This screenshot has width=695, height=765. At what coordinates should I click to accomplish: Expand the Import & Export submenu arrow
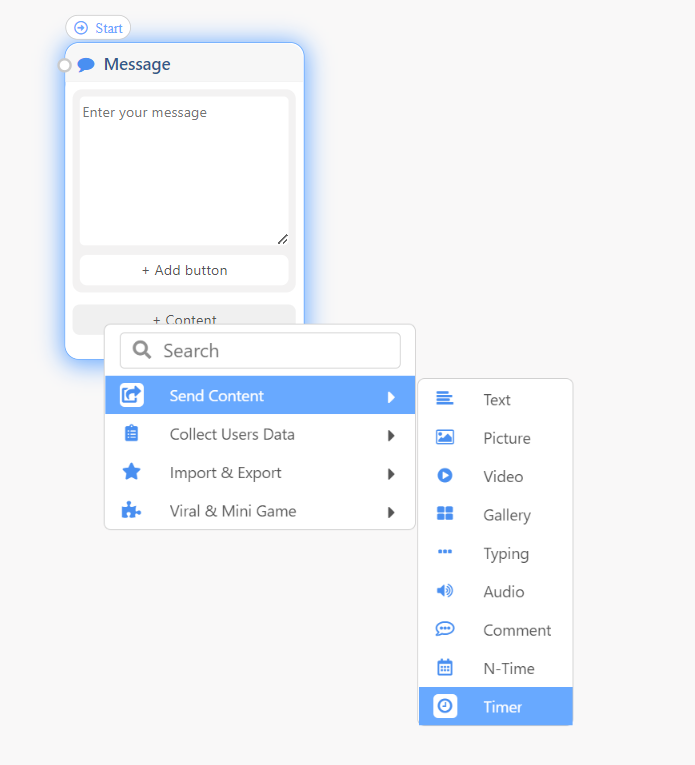[391, 474]
